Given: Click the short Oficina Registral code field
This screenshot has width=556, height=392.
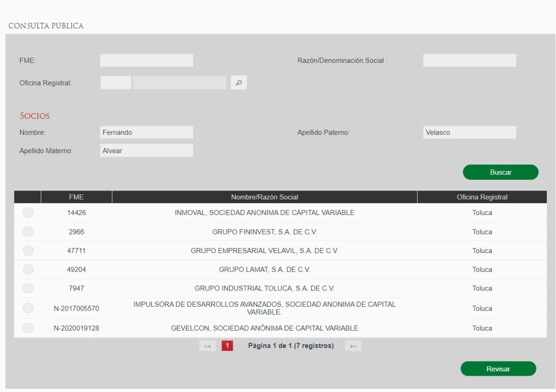Looking at the screenshot, I should pos(116,83).
